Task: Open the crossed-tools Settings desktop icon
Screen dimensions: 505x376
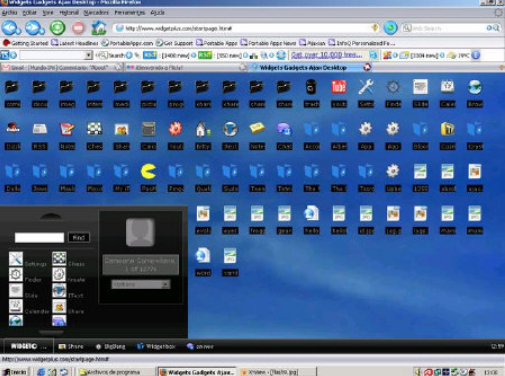Action: point(366,87)
